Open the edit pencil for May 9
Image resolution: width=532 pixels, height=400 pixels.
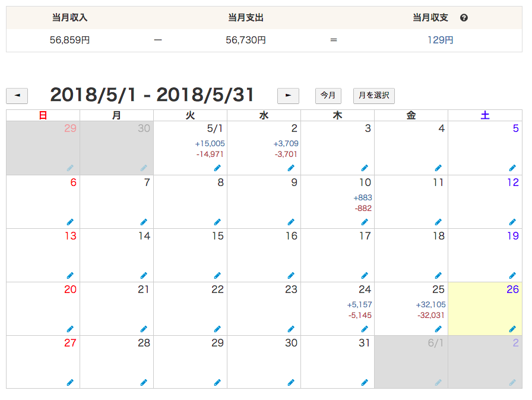tap(291, 222)
